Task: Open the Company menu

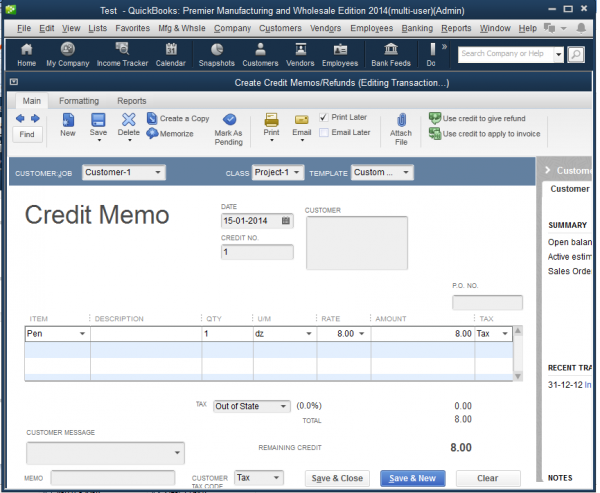Action: point(232,28)
